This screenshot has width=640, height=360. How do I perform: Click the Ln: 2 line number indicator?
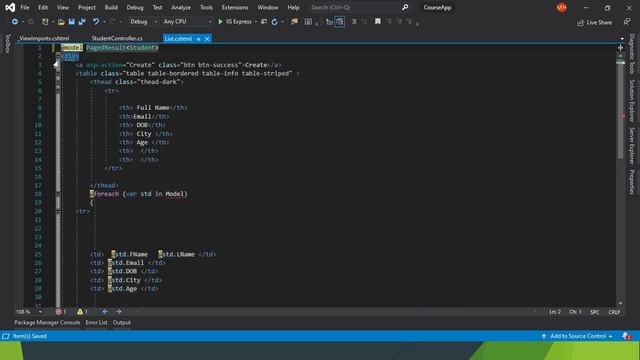pyautogui.click(x=555, y=312)
